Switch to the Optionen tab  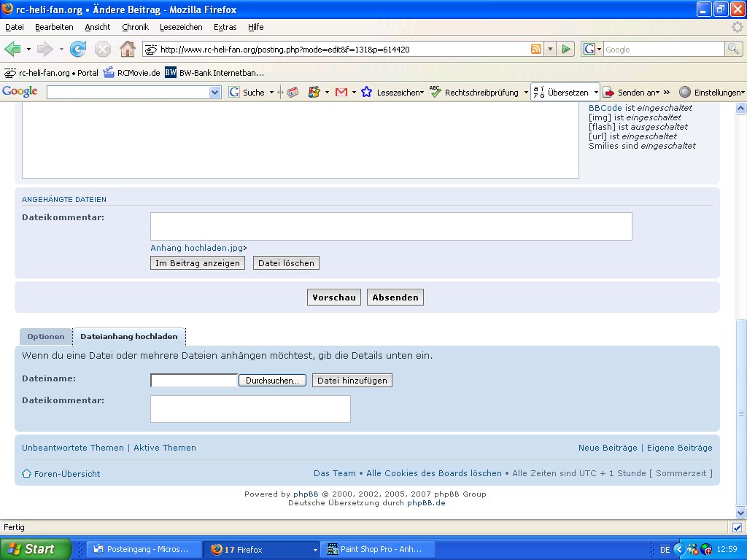(46, 337)
